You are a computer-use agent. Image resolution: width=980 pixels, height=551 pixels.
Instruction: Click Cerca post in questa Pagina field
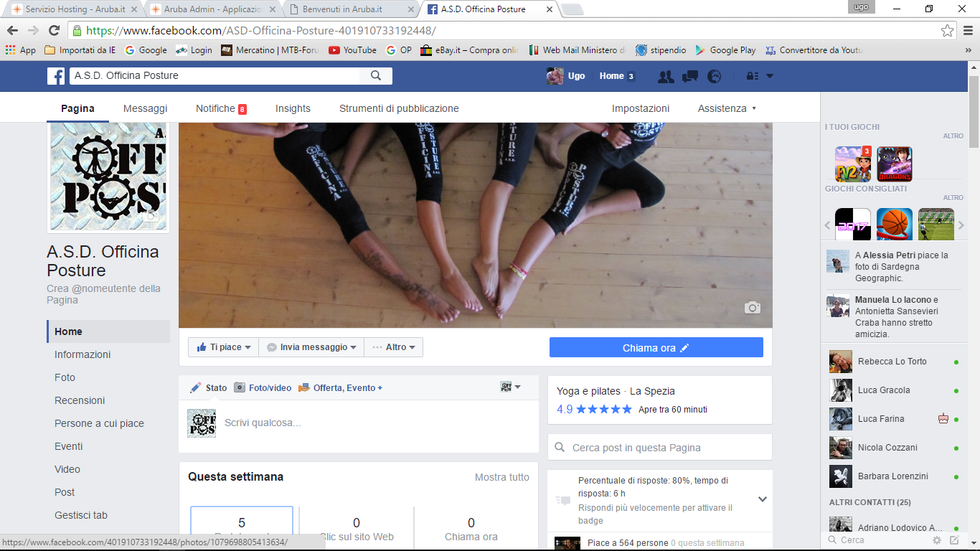click(x=660, y=448)
